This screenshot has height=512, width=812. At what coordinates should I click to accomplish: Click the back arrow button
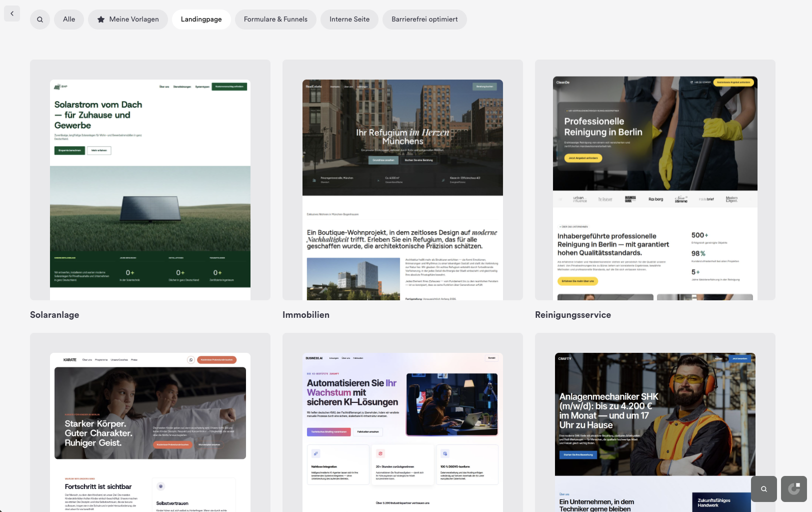[12, 14]
